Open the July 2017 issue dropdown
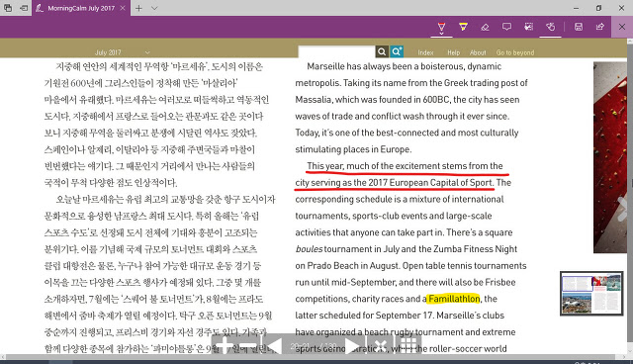Screen dimensions: 633x364 click(122, 52)
